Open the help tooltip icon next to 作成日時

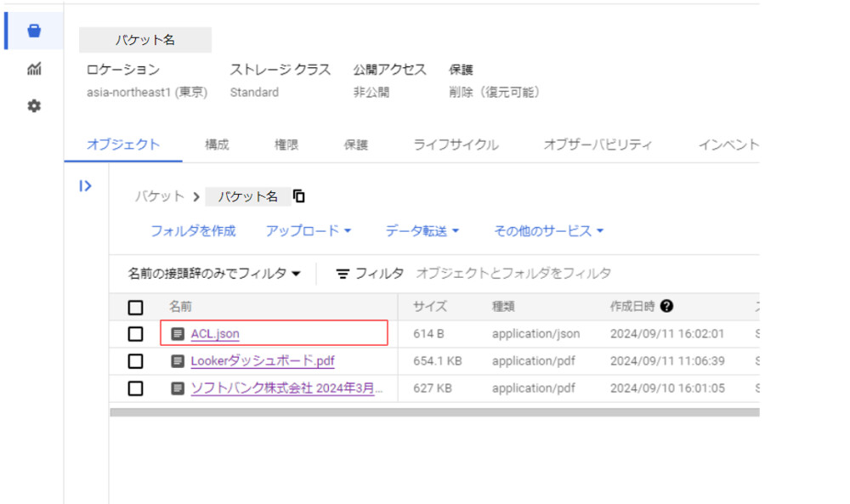click(666, 307)
